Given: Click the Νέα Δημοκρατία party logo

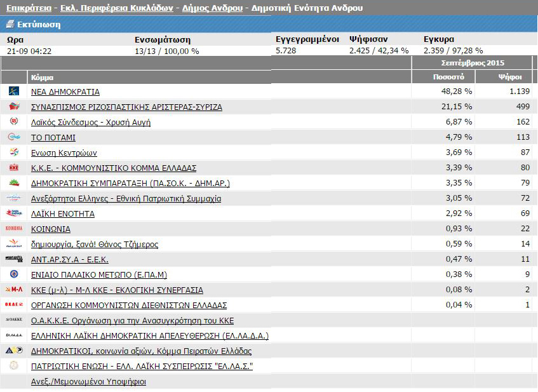Looking at the screenshot, I should [x=14, y=91].
